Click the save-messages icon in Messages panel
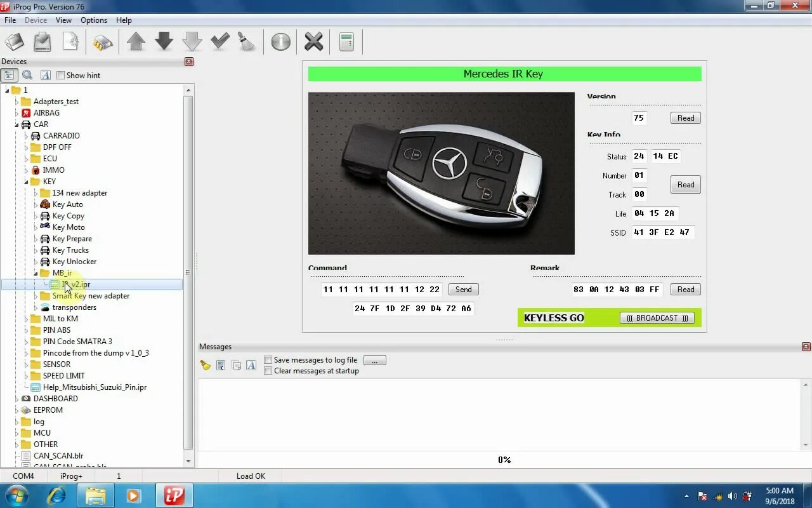 pos(221,365)
